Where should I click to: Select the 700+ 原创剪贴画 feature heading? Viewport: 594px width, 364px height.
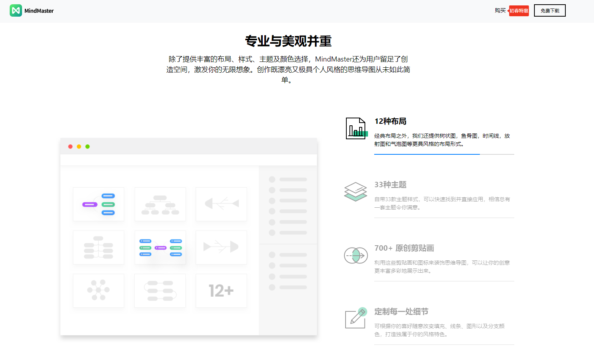click(404, 248)
